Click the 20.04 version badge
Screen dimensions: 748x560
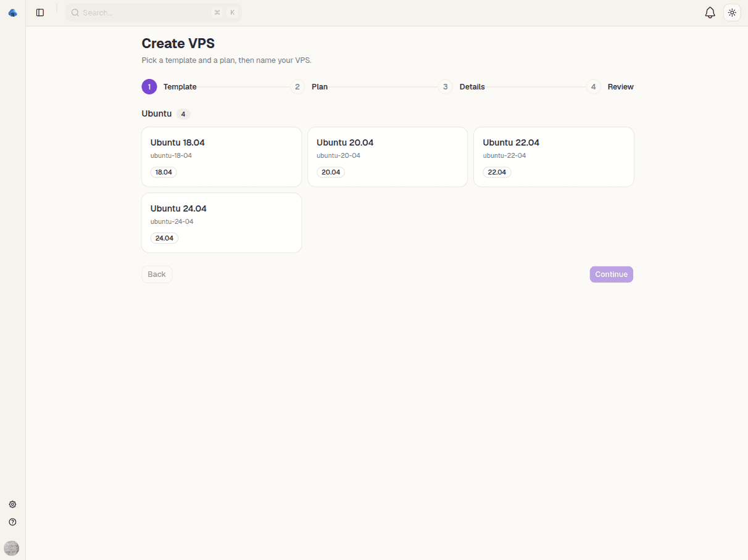coord(331,172)
